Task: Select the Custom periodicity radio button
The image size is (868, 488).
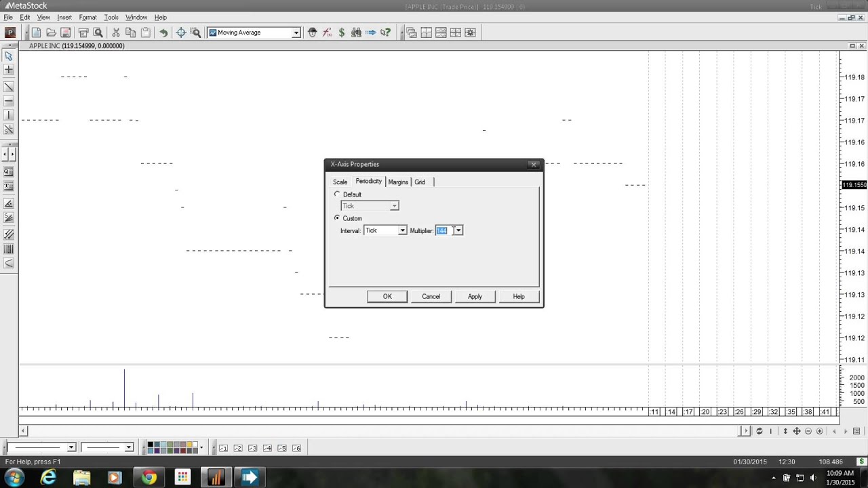Action: 337,218
